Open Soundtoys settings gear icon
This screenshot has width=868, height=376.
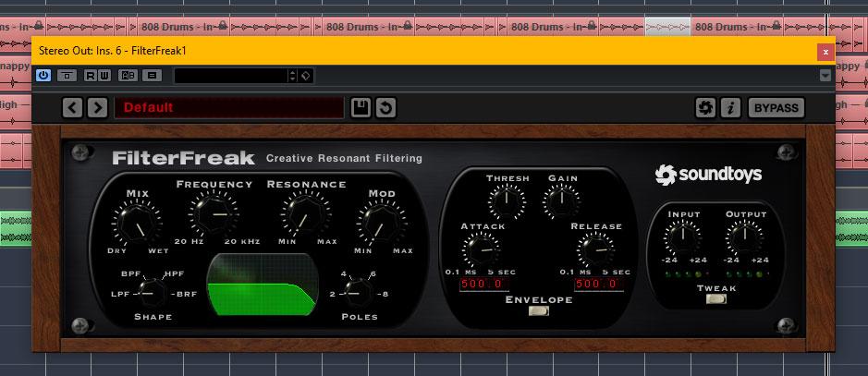tap(706, 108)
